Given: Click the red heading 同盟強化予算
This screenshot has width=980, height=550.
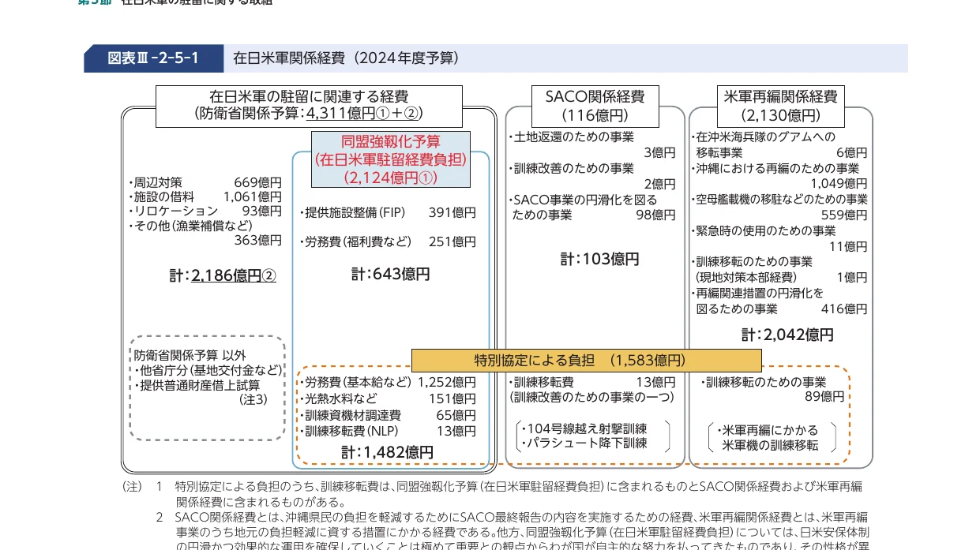Looking at the screenshot, I should 391,141.
